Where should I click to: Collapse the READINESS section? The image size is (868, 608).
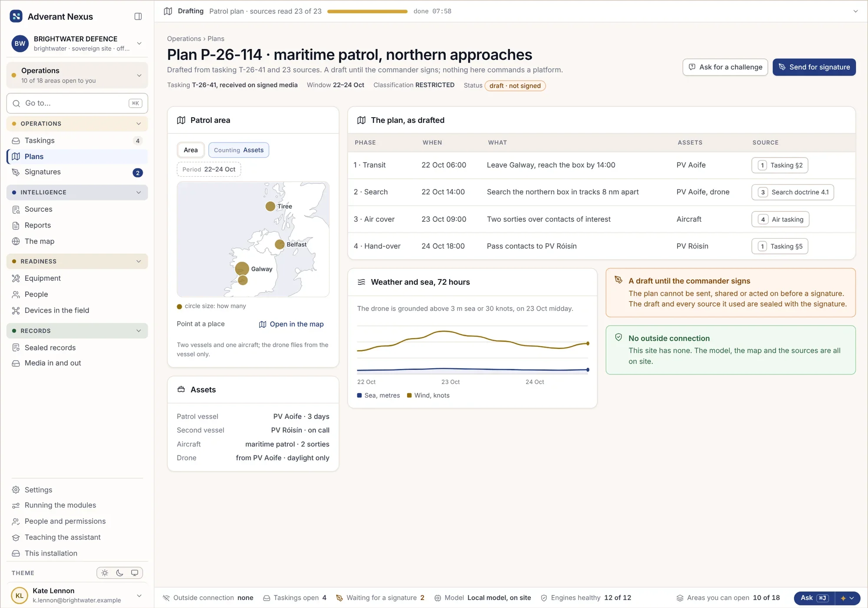pos(77,261)
